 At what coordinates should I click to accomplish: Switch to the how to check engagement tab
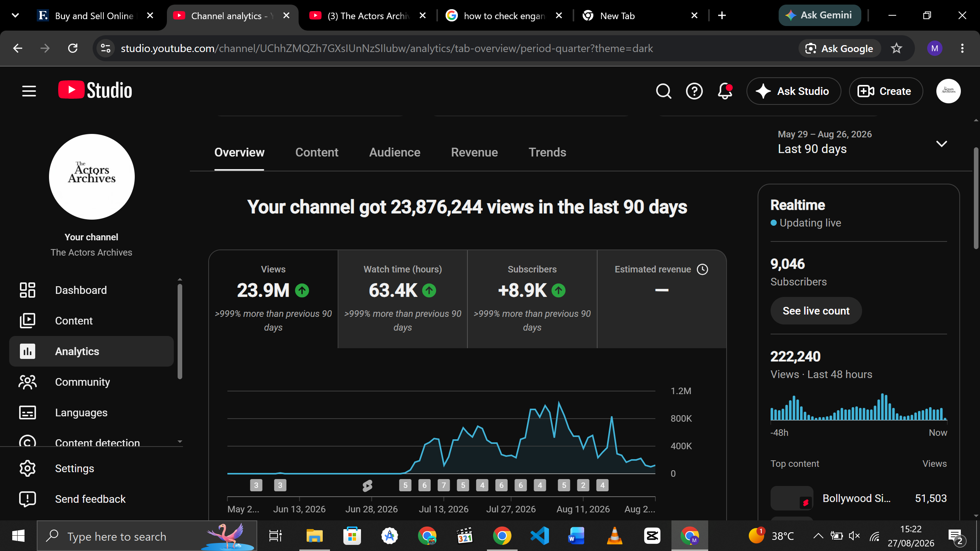(x=504, y=15)
